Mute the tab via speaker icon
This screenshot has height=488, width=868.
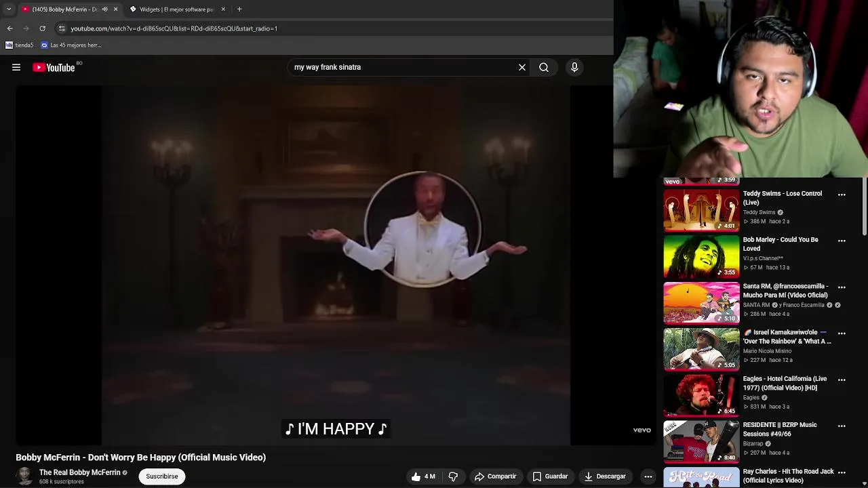pyautogui.click(x=104, y=9)
